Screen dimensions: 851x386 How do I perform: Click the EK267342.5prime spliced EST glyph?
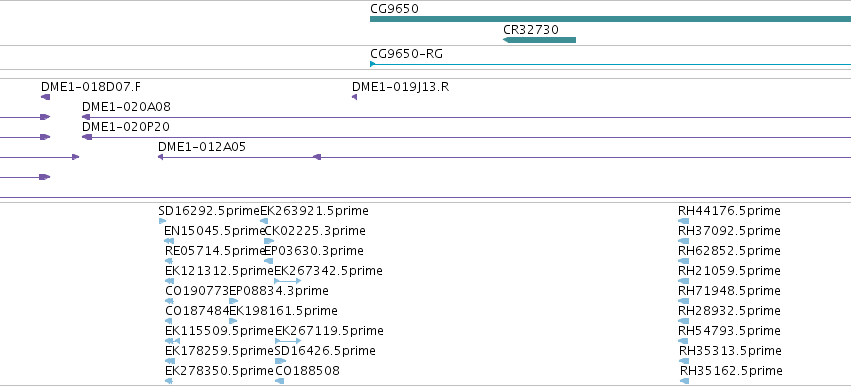[288, 281]
